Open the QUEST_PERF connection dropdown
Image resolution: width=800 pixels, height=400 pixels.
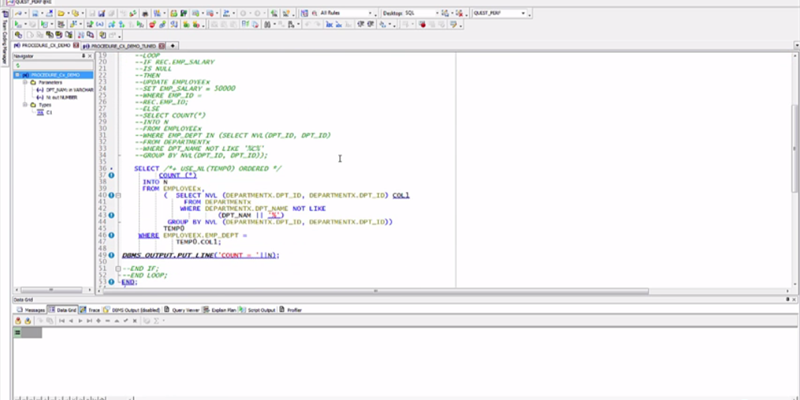coord(523,13)
